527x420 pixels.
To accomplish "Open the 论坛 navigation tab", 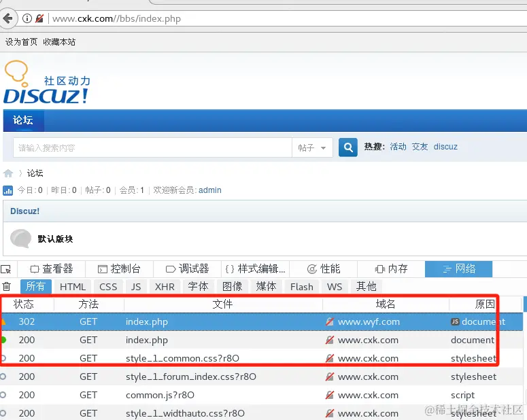I will tap(23, 120).
